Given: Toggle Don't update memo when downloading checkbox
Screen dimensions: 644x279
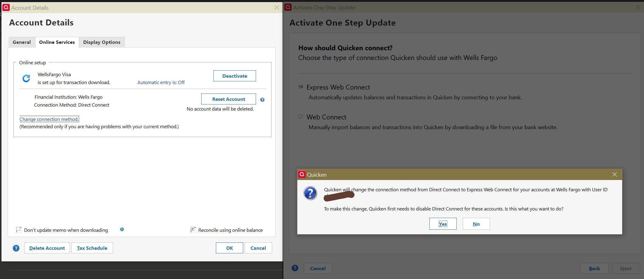Looking at the screenshot, I should pos(19,230).
